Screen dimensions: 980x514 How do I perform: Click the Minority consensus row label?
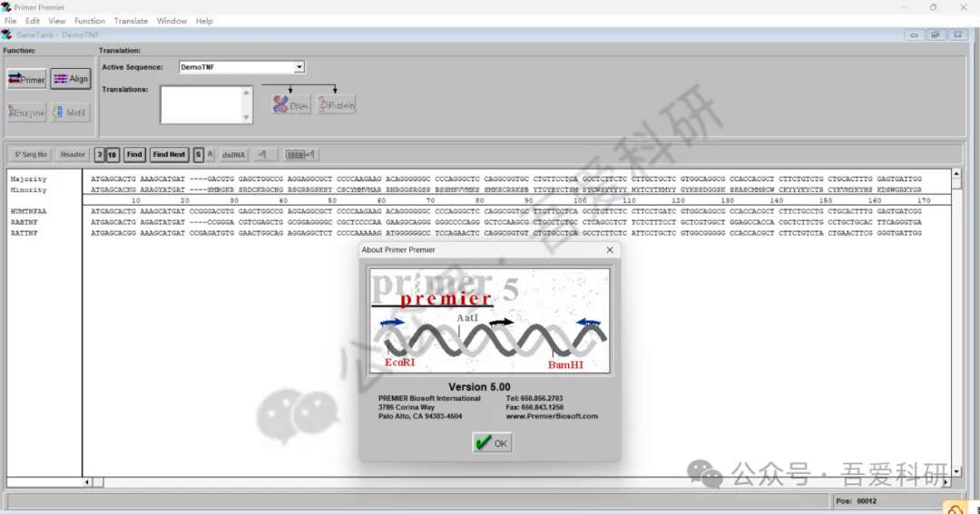[x=28, y=189]
